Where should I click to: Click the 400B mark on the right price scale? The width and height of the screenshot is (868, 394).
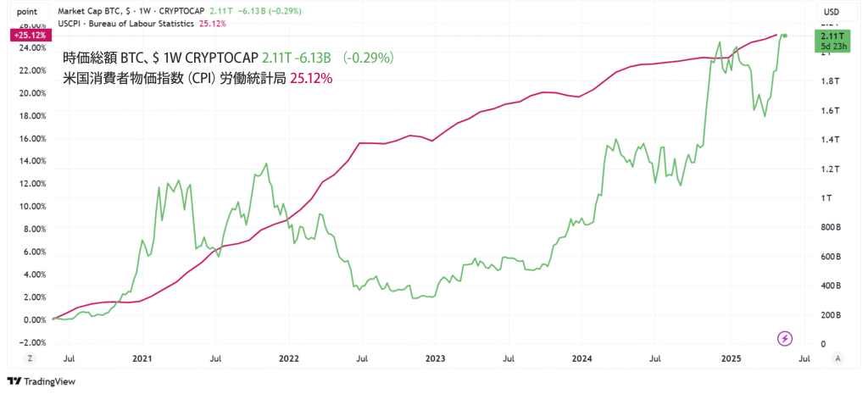coord(827,286)
